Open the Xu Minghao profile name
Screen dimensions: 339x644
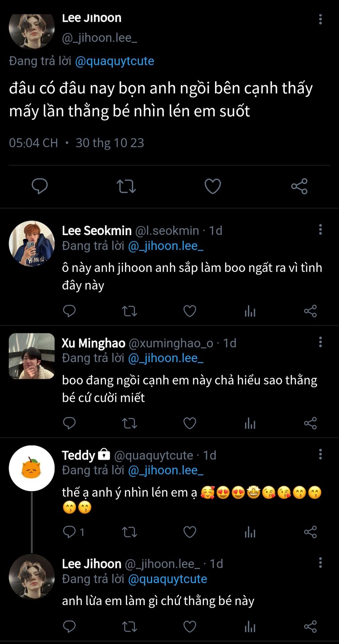coord(93,343)
